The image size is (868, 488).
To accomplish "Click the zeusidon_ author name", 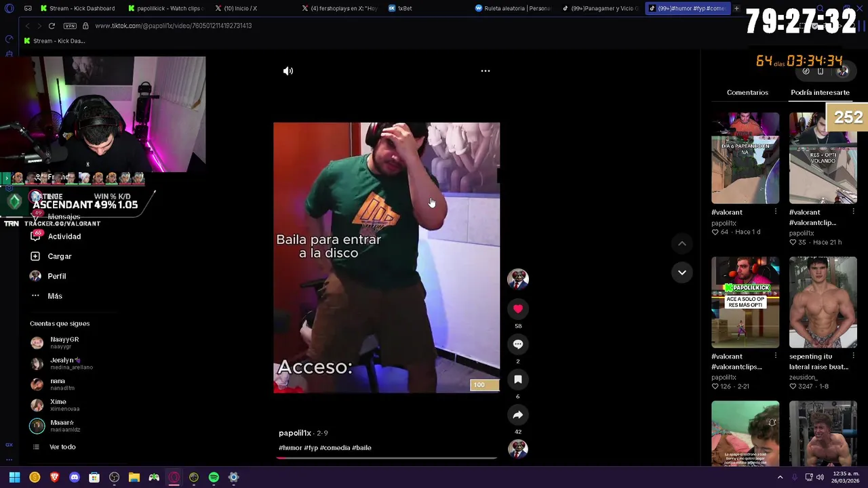I will pos(804,377).
